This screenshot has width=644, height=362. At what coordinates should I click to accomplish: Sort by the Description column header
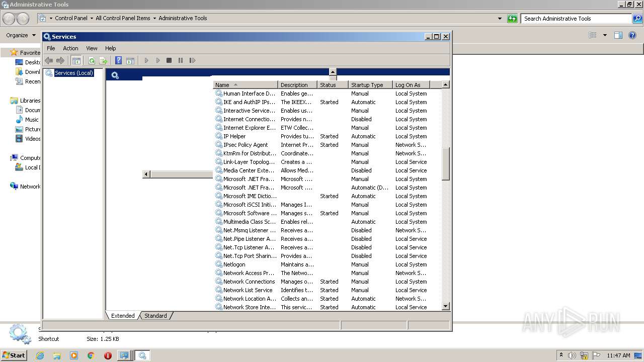click(297, 85)
